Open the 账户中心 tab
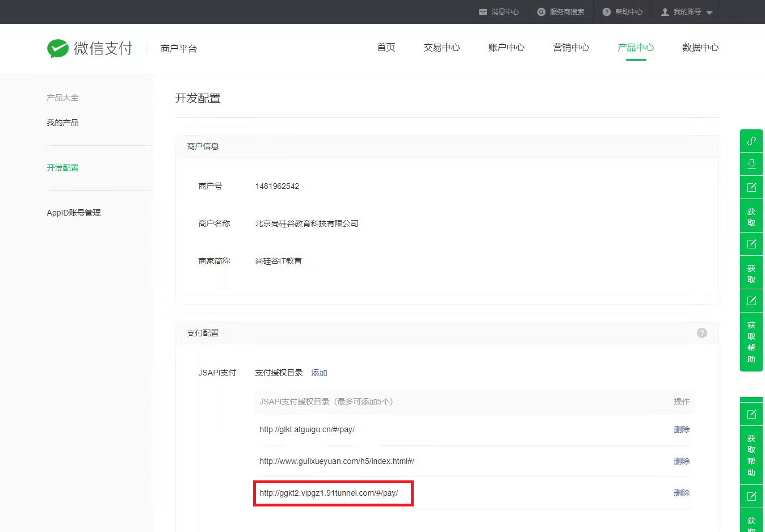Viewport: 765px width, 532px height. [x=506, y=48]
